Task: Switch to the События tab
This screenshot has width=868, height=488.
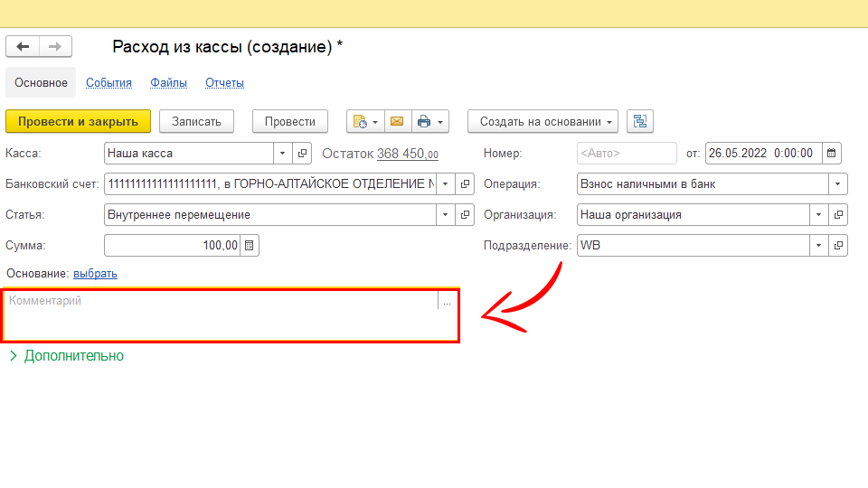Action: click(108, 83)
